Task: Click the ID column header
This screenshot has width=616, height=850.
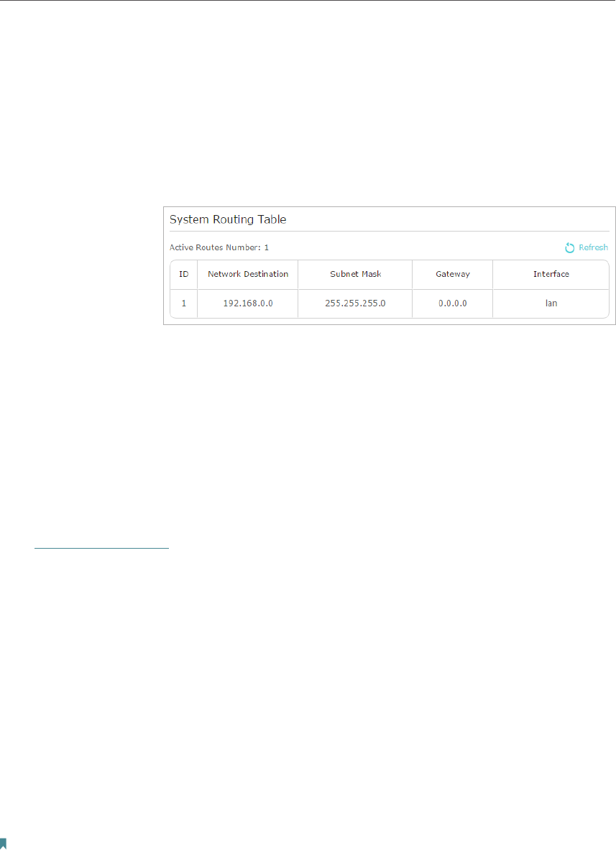Action: (x=184, y=274)
